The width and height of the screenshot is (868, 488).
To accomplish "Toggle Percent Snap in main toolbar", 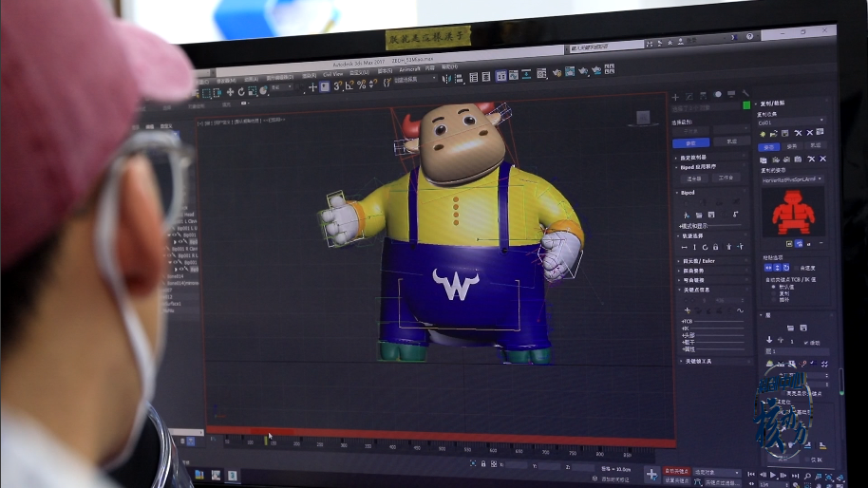I will [x=362, y=85].
